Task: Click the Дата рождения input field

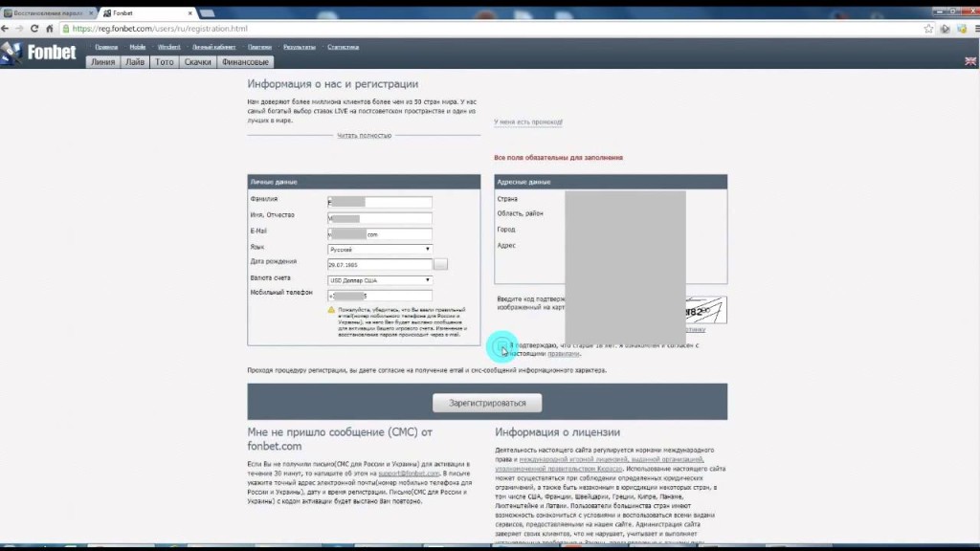Action: pyautogui.click(x=379, y=264)
